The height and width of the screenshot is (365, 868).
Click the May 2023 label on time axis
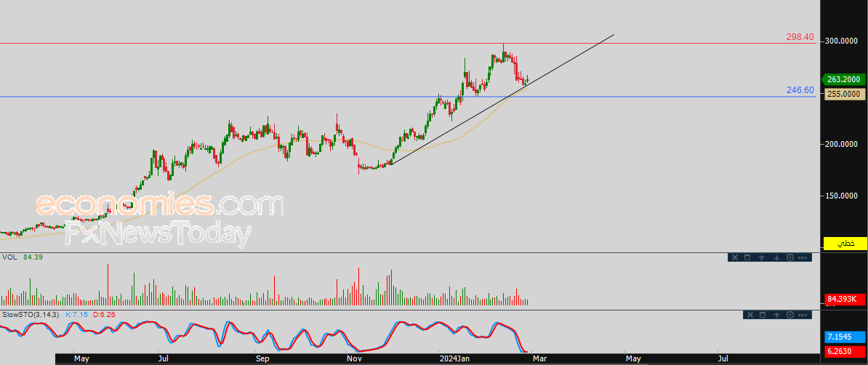pyautogui.click(x=81, y=359)
